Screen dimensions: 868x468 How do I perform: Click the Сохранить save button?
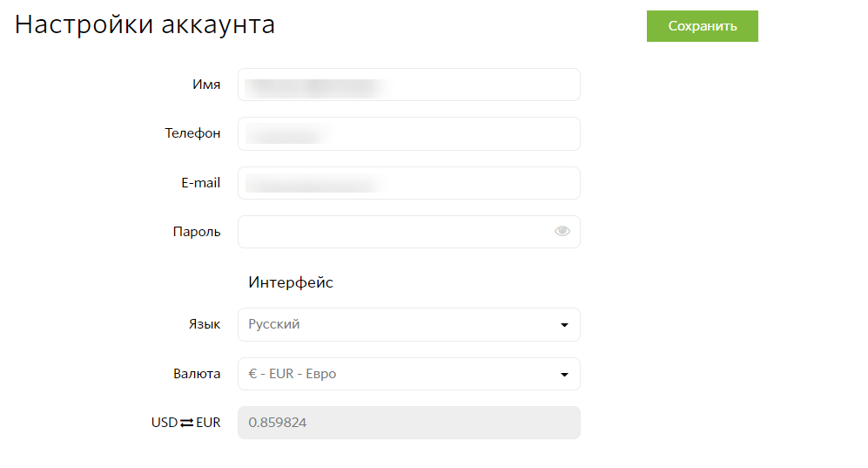click(702, 26)
